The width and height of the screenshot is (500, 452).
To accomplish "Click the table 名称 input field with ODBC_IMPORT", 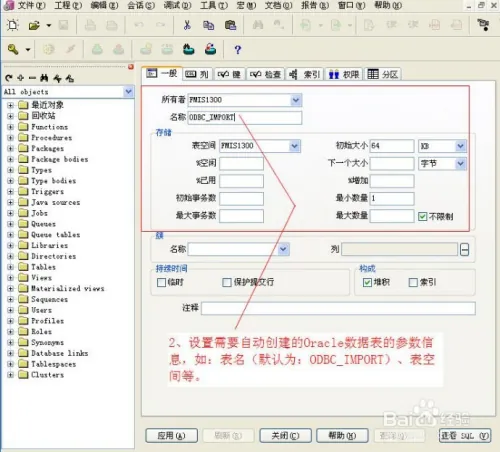I will [x=245, y=117].
